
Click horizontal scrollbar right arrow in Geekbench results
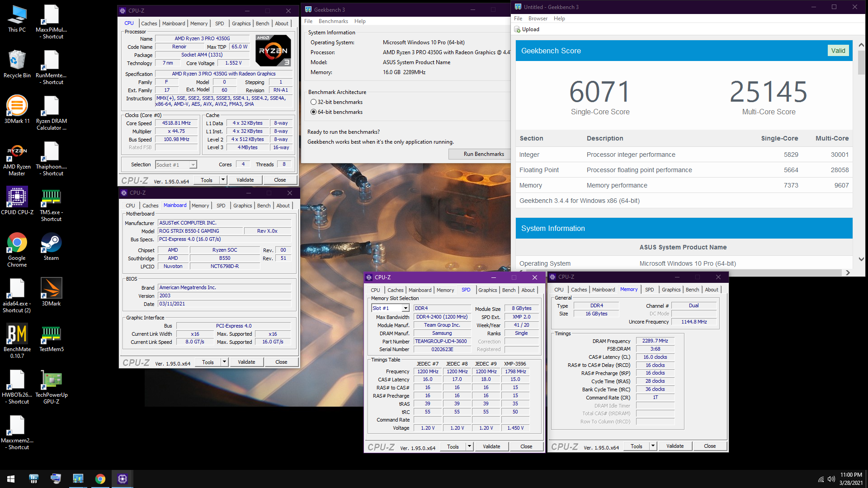(848, 272)
